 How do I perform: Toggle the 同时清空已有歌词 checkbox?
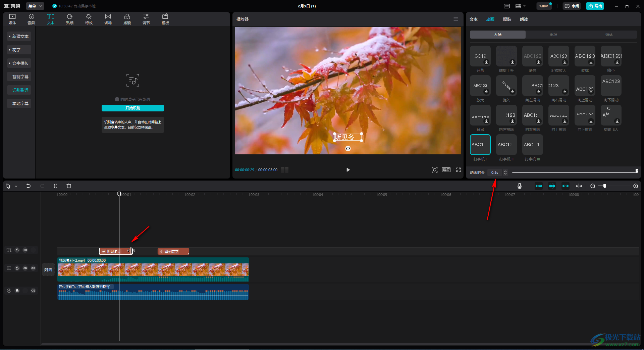(x=117, y=99)
